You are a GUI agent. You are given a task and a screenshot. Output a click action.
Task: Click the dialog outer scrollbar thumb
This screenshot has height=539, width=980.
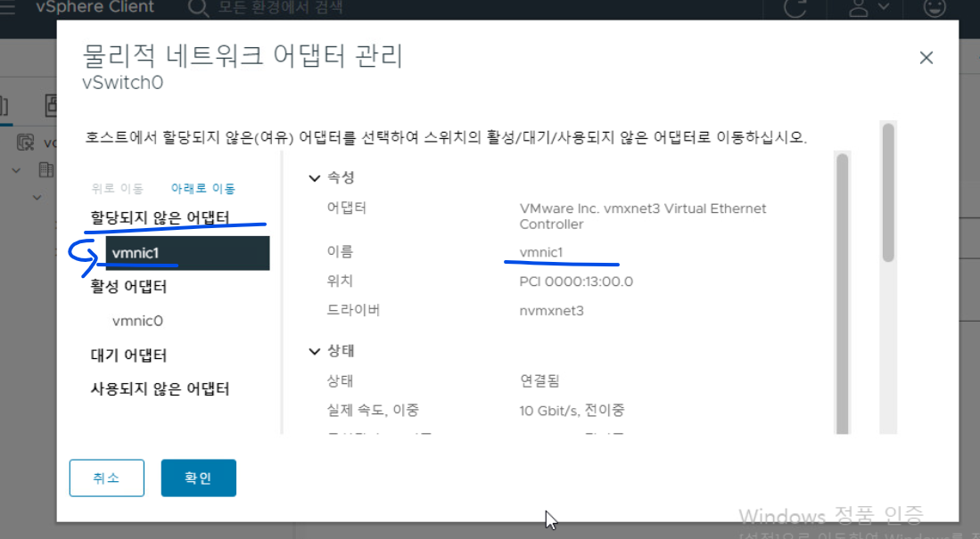pos(888,192)
